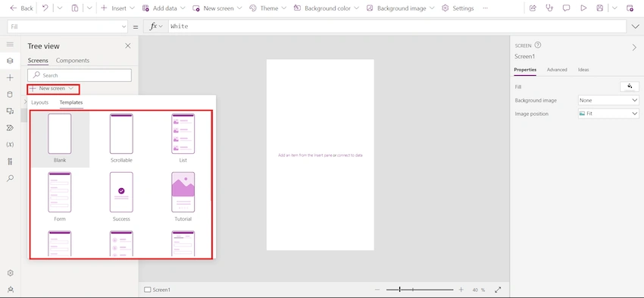The image size is (644, 298).
Task: Choose the Success screen template
Action: (x=121, y=197)
